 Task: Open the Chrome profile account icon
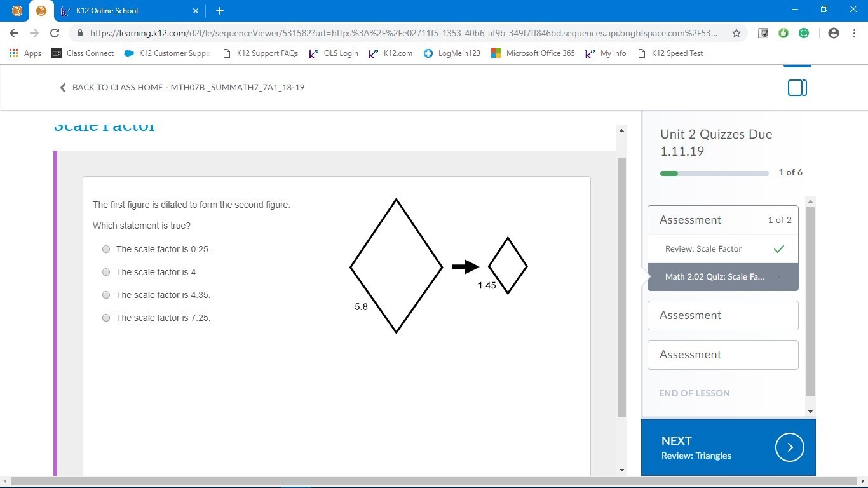834,33
